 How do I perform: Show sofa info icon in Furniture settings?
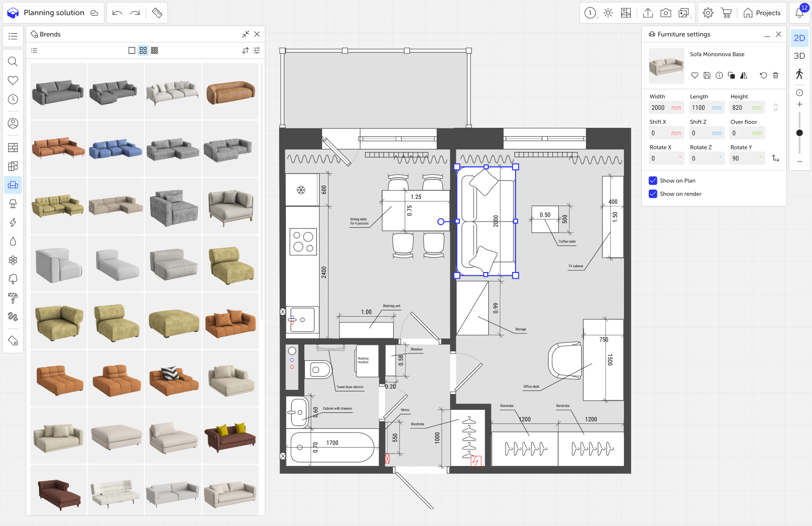719,75
